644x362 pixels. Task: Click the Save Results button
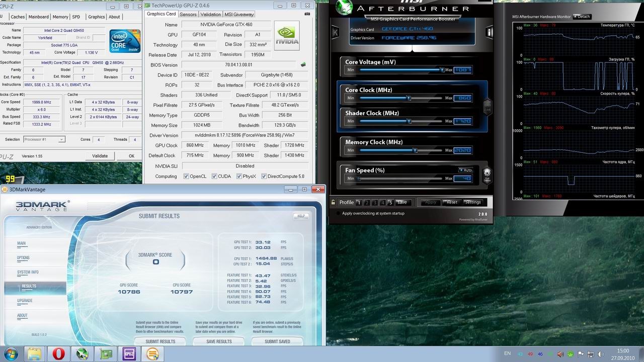[219, 341]
